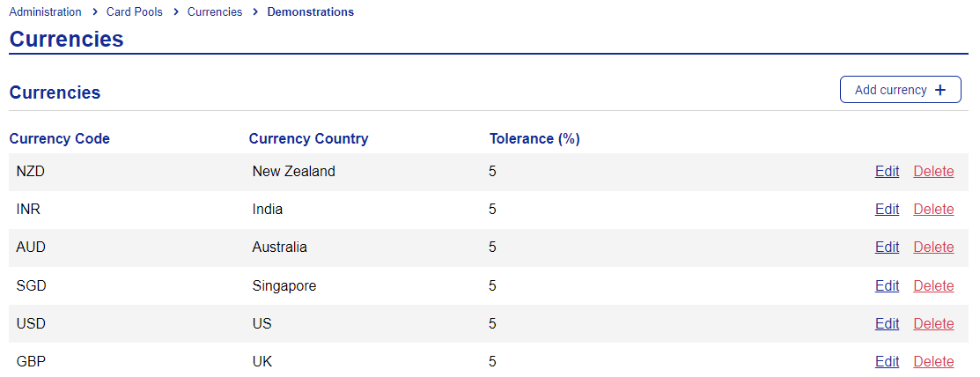Click the US country cell
Screen dimensions: 980x377
pos(262,324)
